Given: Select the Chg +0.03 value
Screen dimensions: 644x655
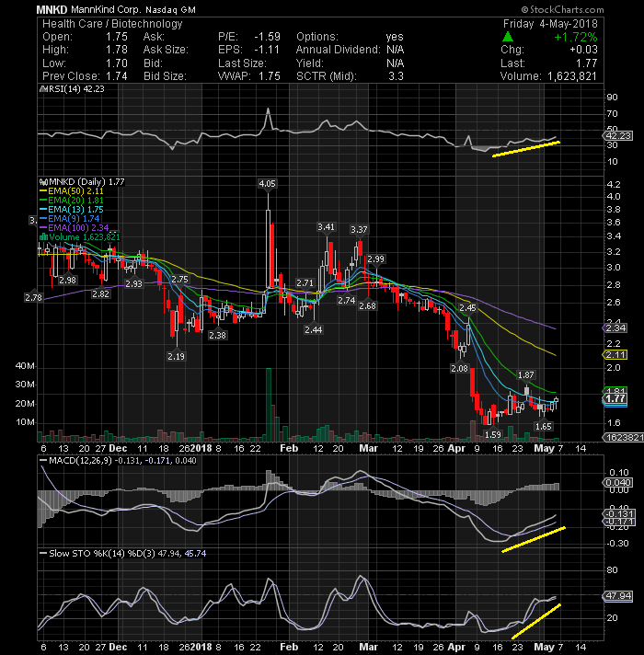Looking at the screenshot, I should pos(584,50).
